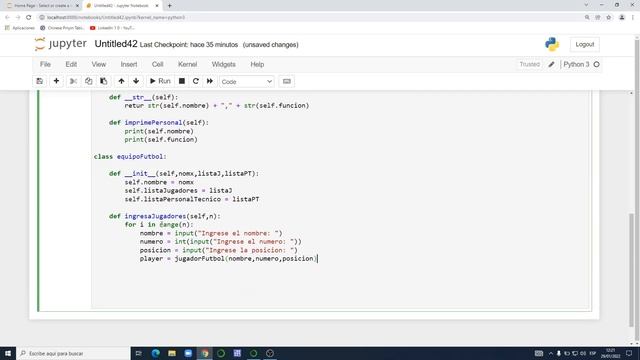Open the cell type Code dropdown
Image resolution: width=640 pixels, height=360 pixels.
[247, 82]
